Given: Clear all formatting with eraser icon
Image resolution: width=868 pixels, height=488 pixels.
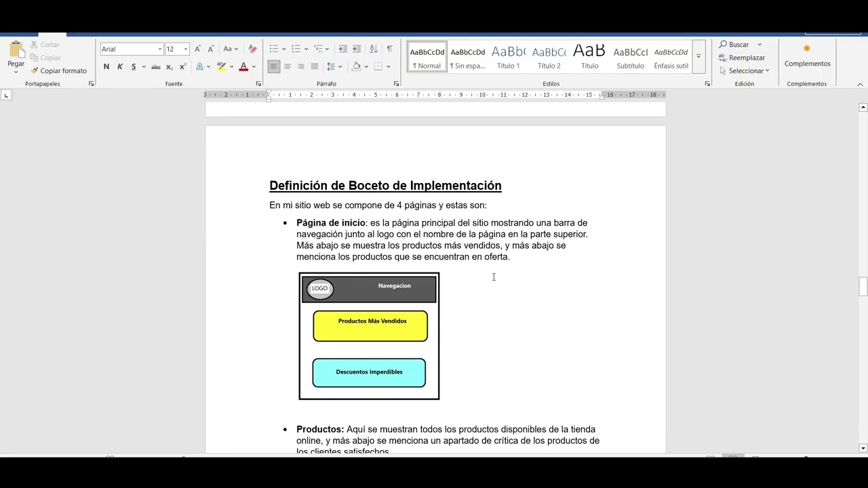Looking at the screenshot, I should click(x=252, y=49).
